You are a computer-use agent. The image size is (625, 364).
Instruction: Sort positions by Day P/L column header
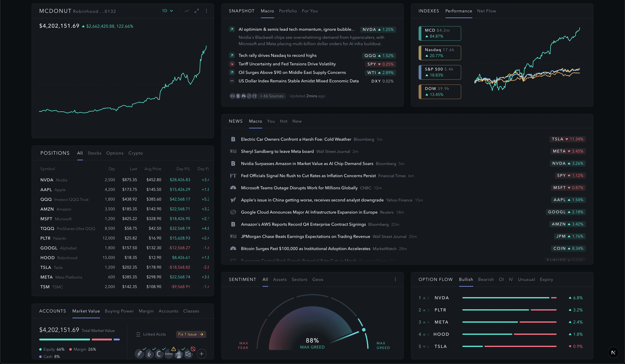coord(183,169)
